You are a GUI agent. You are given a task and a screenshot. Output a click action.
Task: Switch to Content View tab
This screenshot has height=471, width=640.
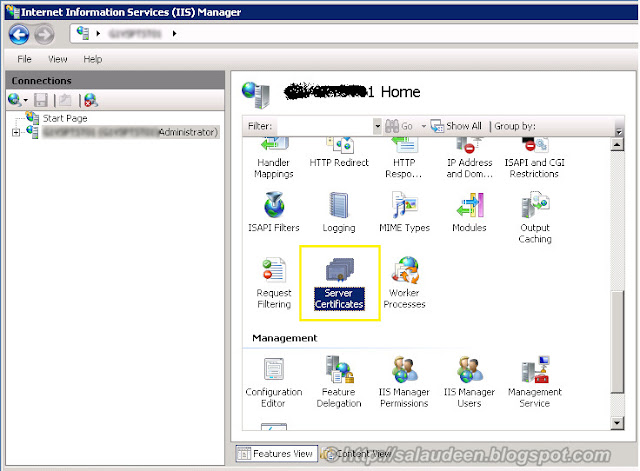356,453
